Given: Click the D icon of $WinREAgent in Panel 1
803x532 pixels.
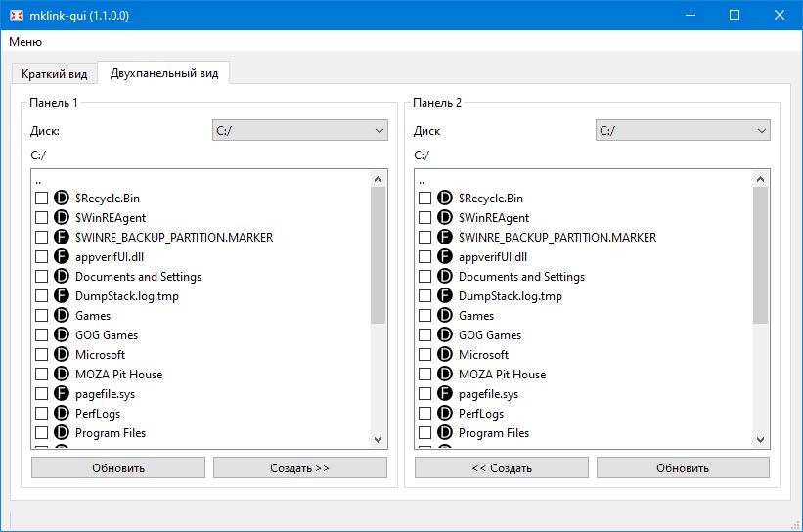Looking at the screenshot, I should [62, 217].
